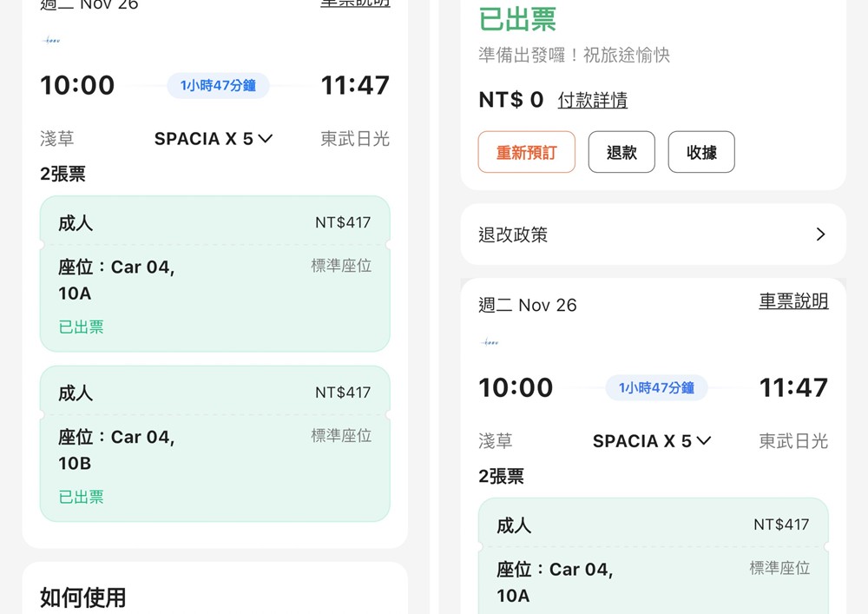Open 車票說明 link in right panel
Image resolution: width=868 pixels, height=614 pixels.
coord(793,301)
